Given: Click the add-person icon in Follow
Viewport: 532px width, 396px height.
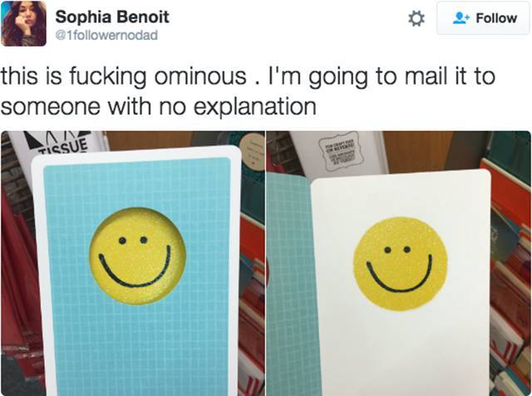Looking at the screenshot, I should click(461, 18).
